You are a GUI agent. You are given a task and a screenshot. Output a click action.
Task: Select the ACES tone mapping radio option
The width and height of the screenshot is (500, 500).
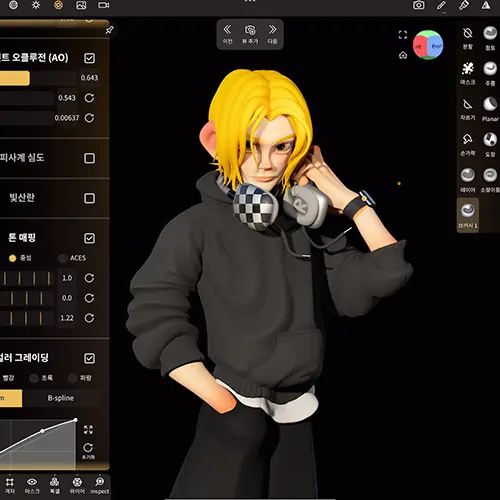click(72, 258)
